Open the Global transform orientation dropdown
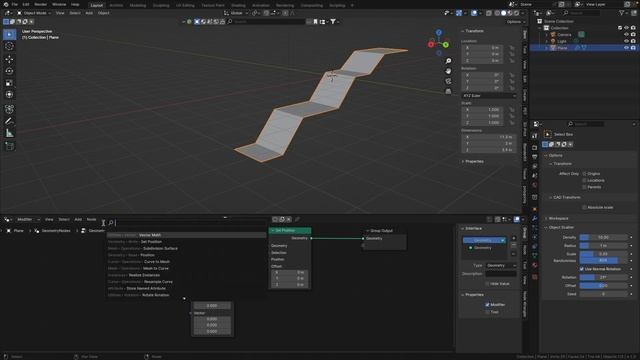Screen dimensions: 640x360 [236, 13]
